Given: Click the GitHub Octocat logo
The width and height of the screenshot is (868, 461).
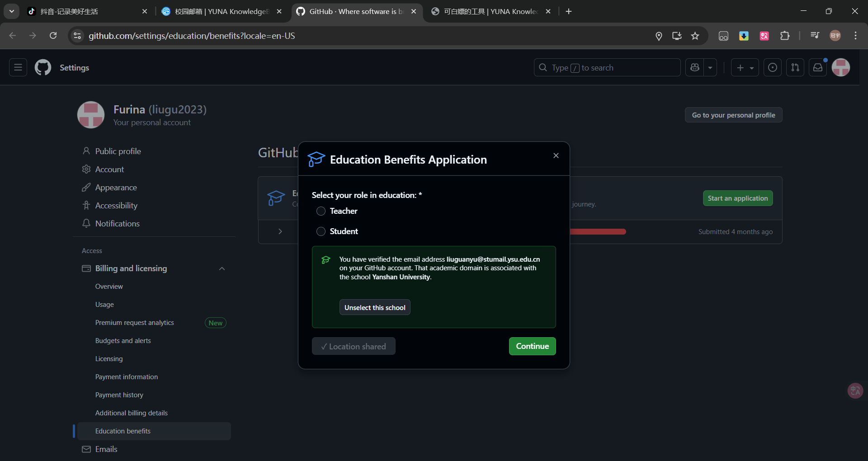Looking at the screenshot, I should click(43, 67).
